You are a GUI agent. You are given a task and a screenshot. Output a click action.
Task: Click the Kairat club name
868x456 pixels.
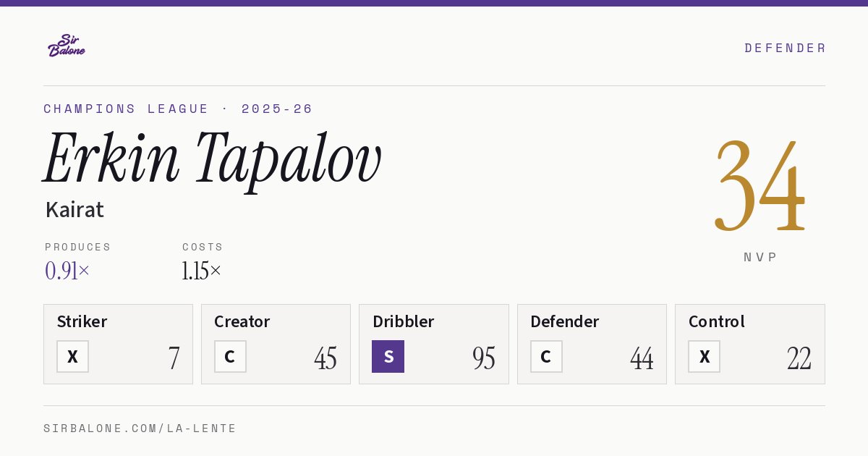[x=75, y=210]
